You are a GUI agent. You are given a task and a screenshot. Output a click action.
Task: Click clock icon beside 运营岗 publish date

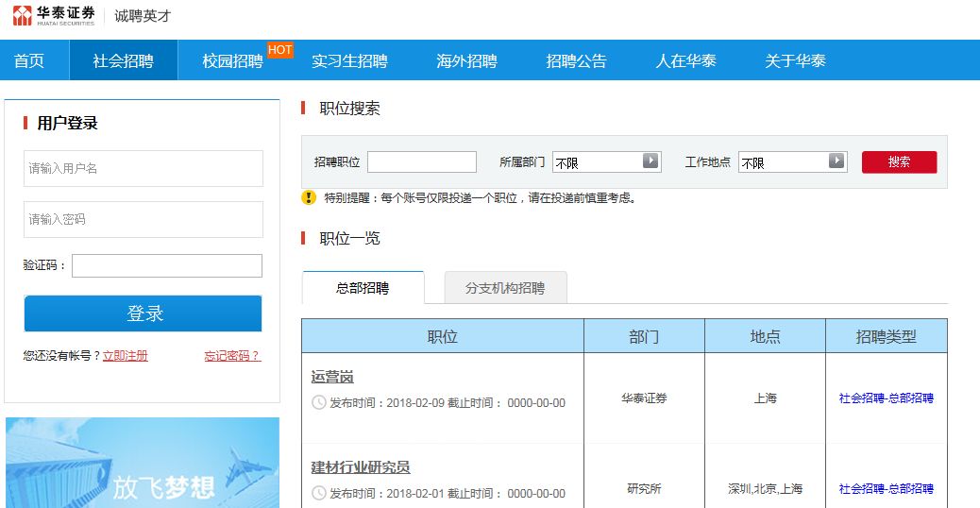click(x=319, y=402)
